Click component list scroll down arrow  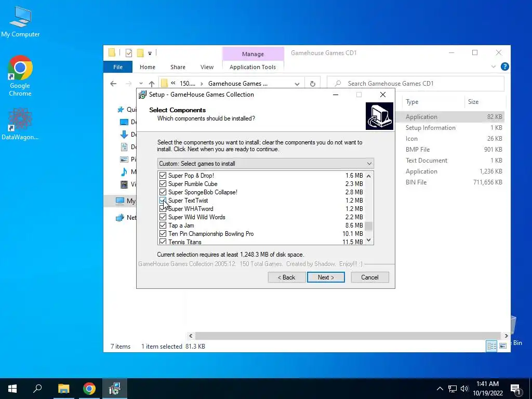(x=369, y=240)
